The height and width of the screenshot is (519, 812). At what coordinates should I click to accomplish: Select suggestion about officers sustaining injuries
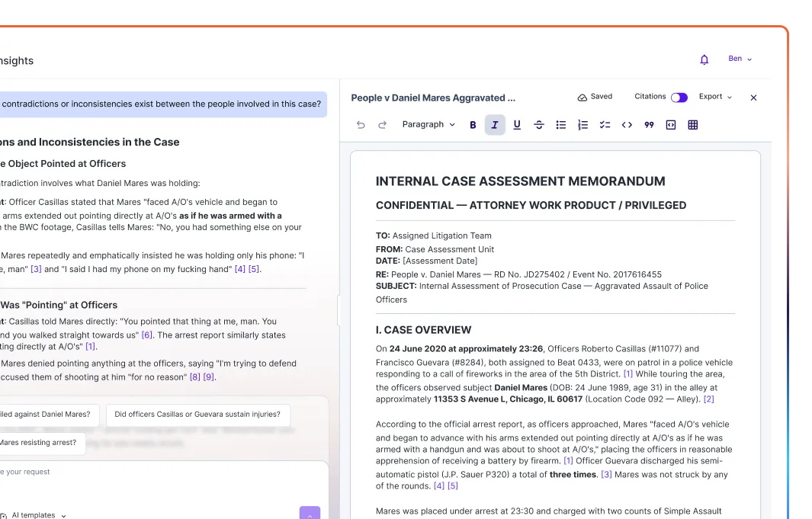[x=197, y=415]
